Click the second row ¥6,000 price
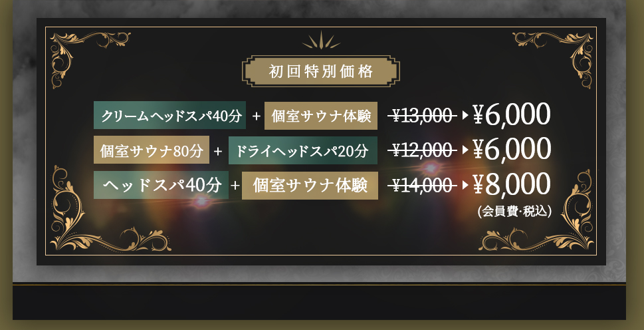Image resolution: width=644 pixels, height=330 pixels. point(511,149)
